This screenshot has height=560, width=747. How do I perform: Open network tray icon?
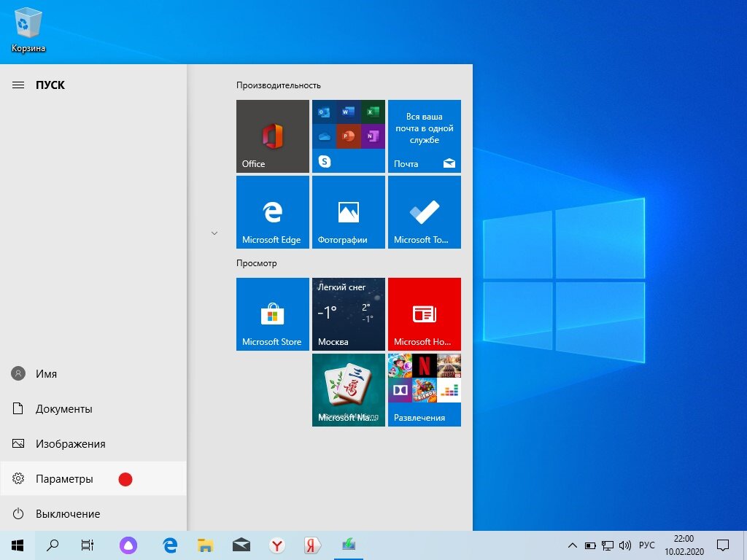[x=608, y=545]
